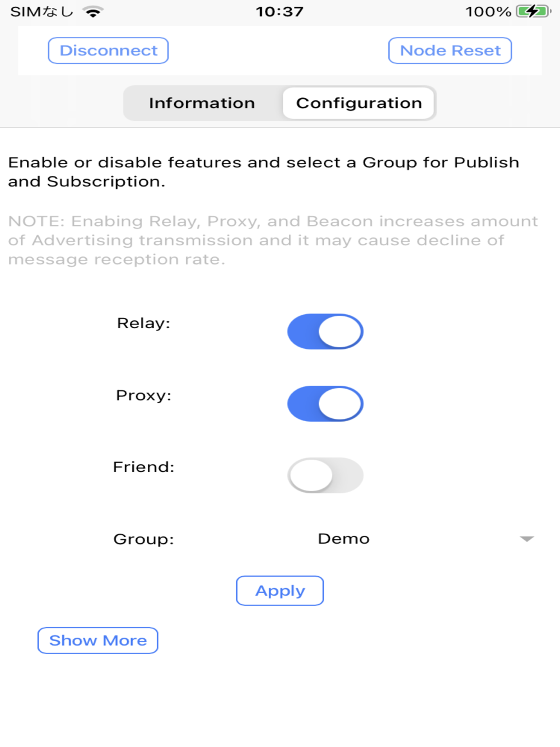This screenshot has width=560, height=747.
Task: Enable the Friend feature switch
Action: (325, 475)
